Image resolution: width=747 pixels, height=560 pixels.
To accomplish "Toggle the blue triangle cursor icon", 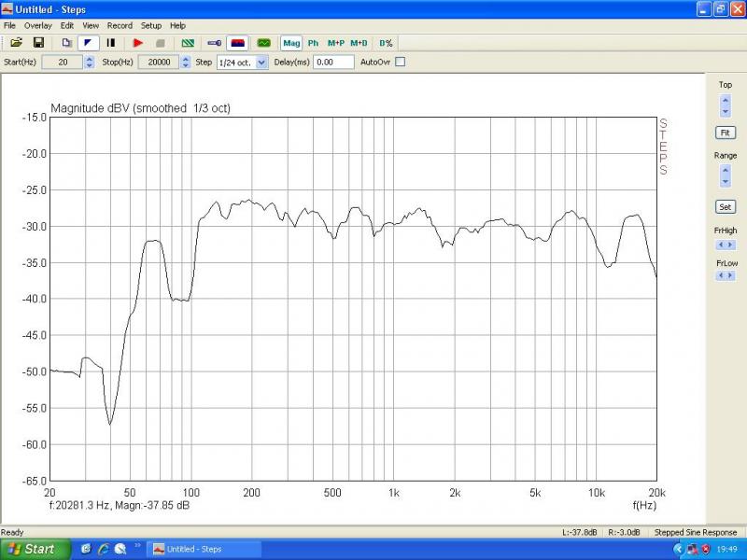I will coord(88,43).
